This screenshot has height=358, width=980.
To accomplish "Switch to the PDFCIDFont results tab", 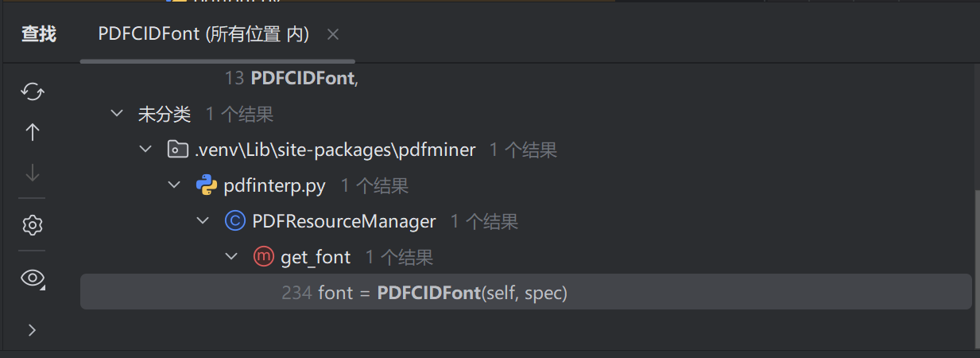I will pos(203,34).
